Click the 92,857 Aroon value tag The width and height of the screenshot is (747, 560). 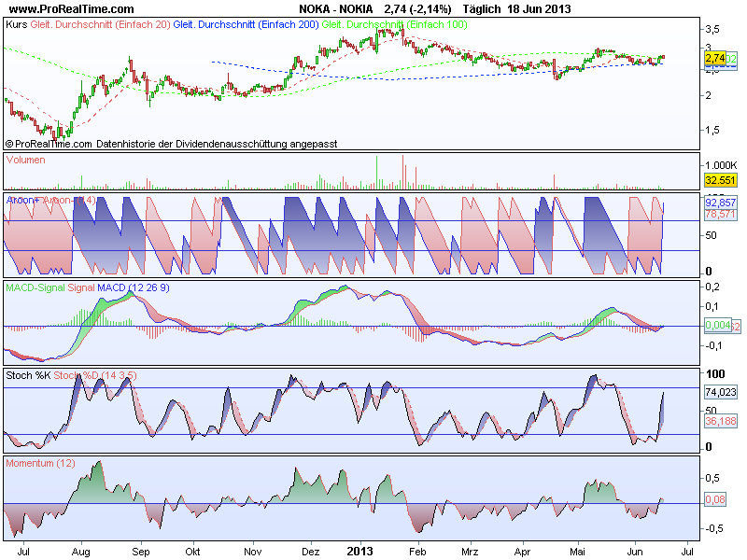[720, 203]
